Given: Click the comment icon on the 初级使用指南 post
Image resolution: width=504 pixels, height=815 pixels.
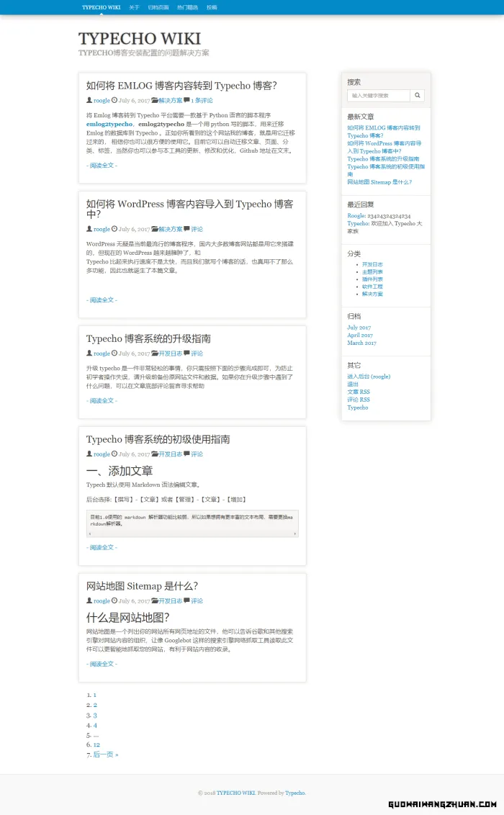Looking at the screenshot, I should [x=187, y=454].
